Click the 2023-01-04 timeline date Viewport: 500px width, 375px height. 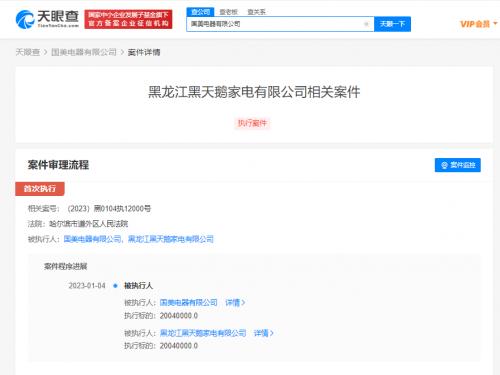[x=87, y=286]
